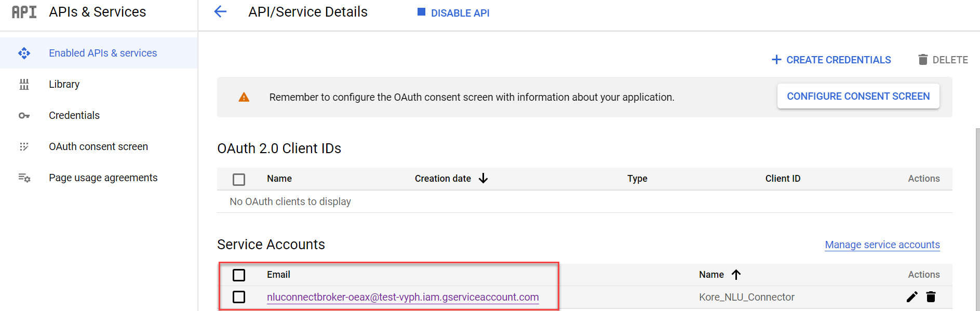Image resolution: width=980 pixels, height=311 pixels.
Task: Click the DELETE button text
Action: click(950, 60)
